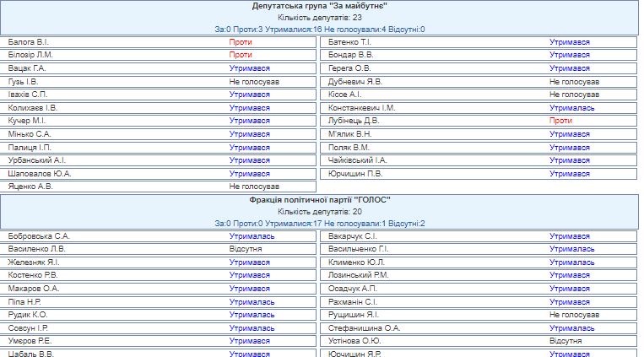
Task: Select Железняк Я.І. name
Action: (34, 262)
